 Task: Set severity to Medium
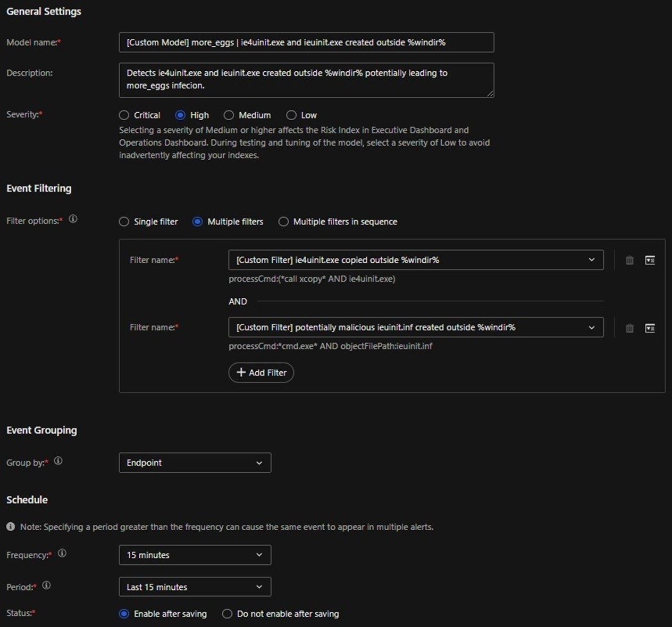(x=229, y=115)
